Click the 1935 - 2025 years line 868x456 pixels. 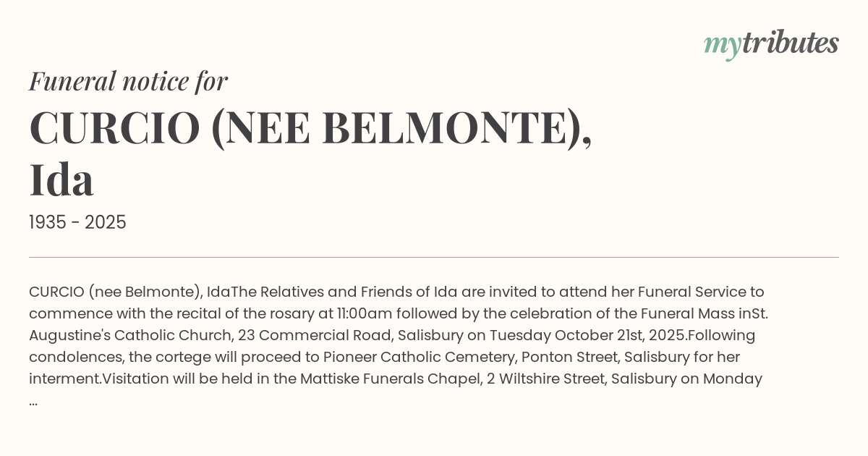point(77,223)
